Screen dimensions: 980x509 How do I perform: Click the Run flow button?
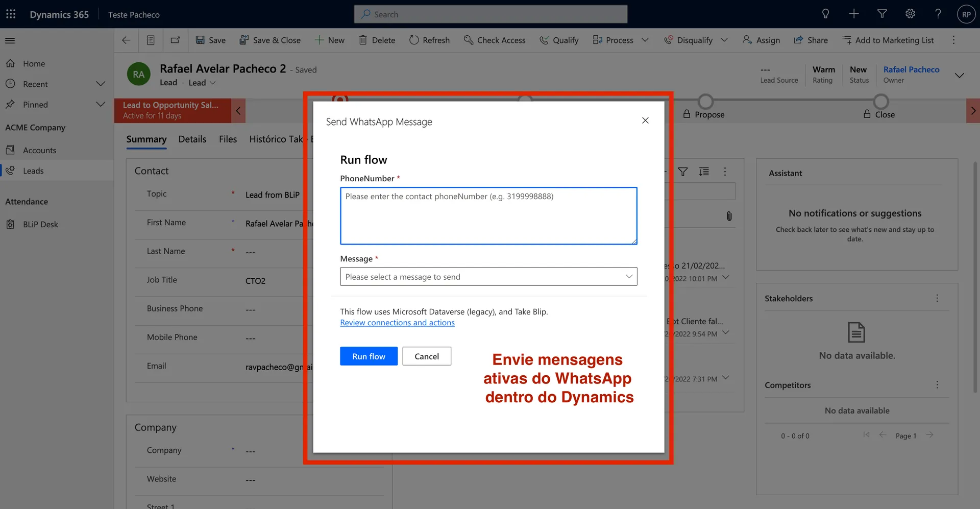[x=369, y=356]
